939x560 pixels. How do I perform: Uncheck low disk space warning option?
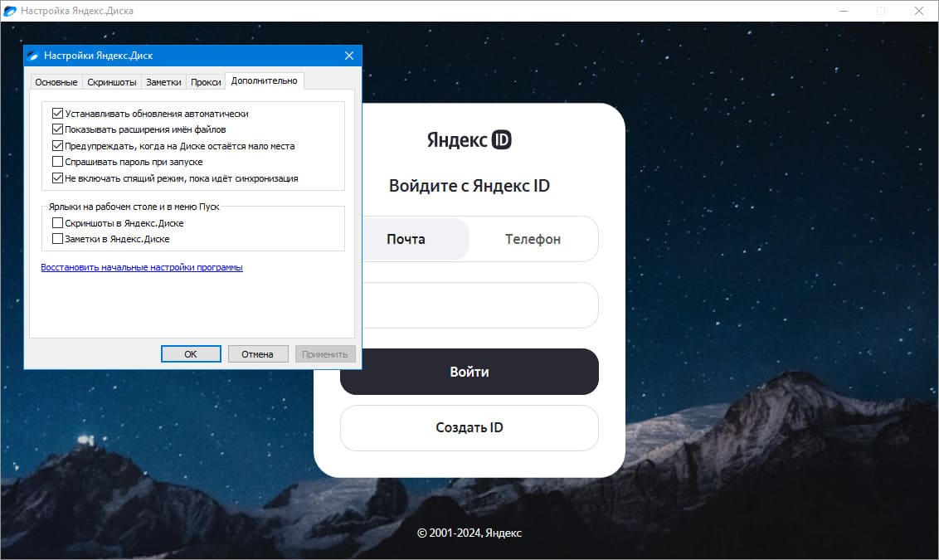(x=57, y=145)
